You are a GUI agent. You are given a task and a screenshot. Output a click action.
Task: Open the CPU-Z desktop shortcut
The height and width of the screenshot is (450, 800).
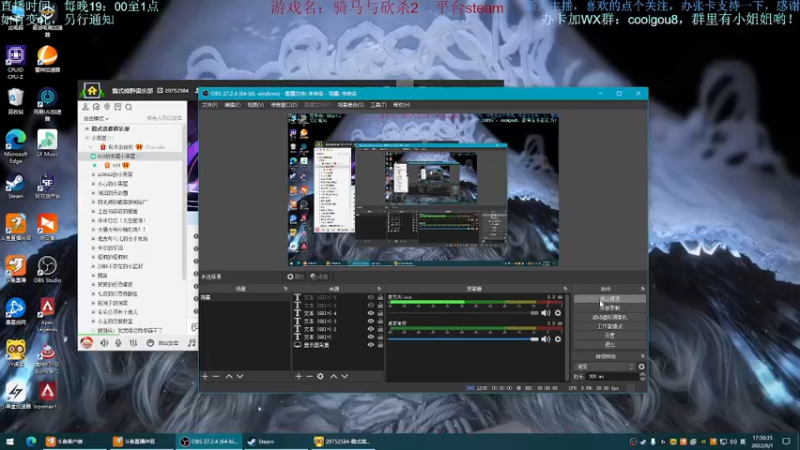tap(15, 62)
